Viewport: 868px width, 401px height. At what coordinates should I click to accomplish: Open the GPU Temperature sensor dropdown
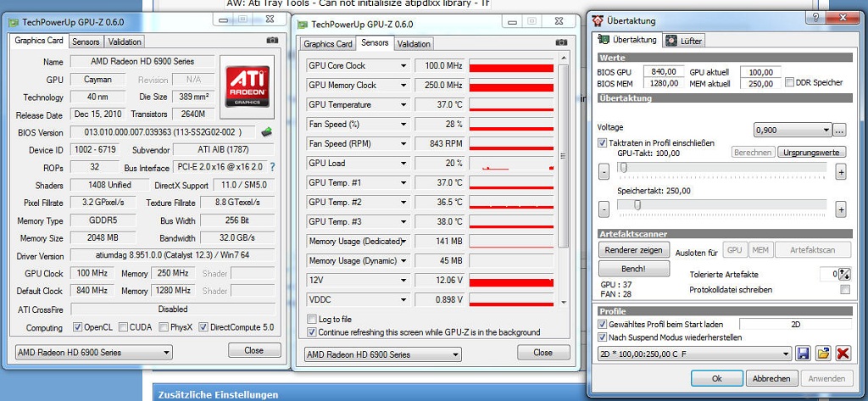point(404,104)
